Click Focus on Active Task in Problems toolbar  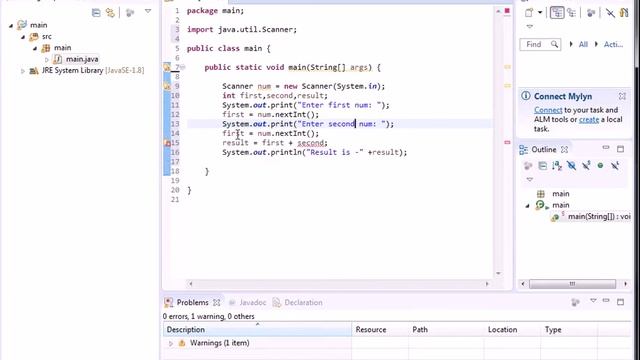point(576,302)
